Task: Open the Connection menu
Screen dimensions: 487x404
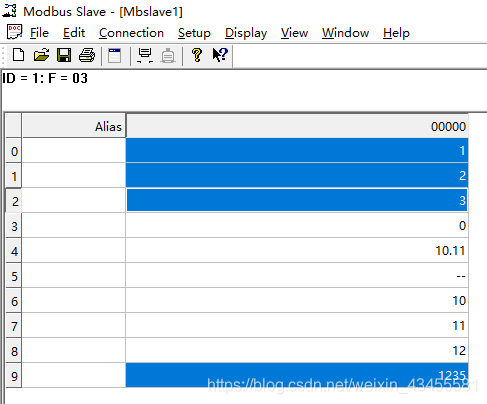Action: (x=131, y=33)
